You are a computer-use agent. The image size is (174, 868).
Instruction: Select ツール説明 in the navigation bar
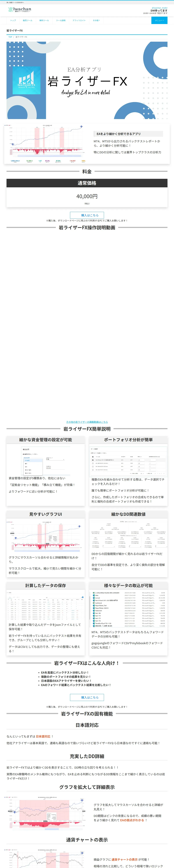[60, 20]
